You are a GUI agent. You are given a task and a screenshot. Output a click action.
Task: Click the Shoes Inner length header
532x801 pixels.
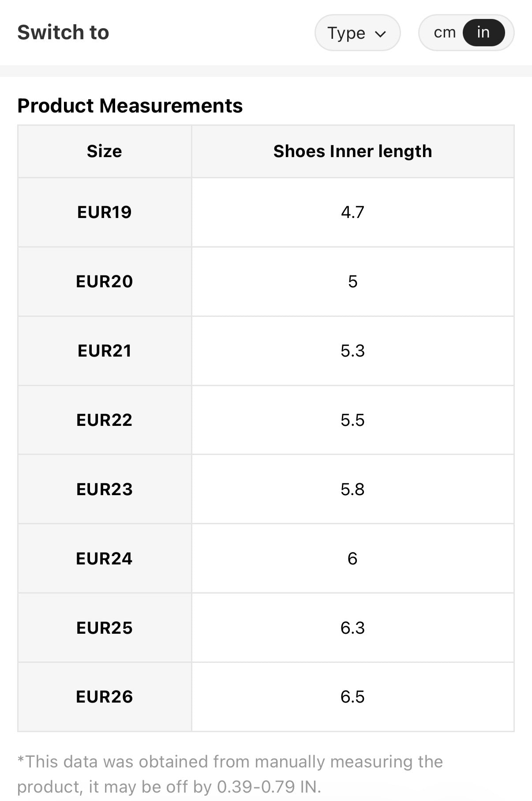352,151
